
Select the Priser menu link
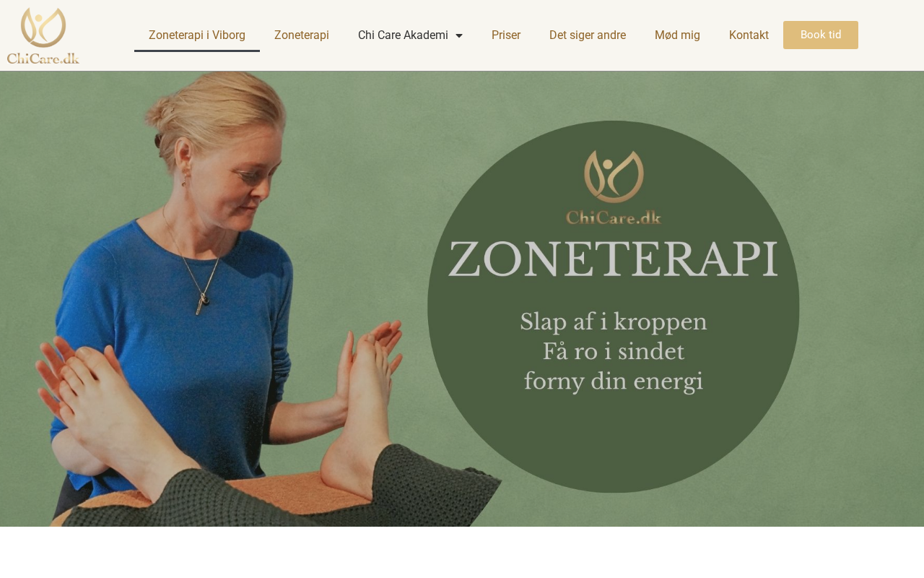(x=506, y=35)
